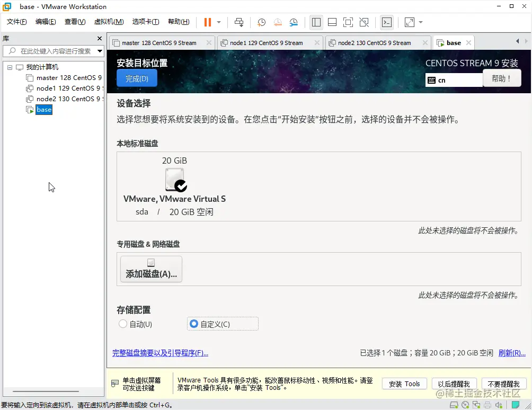Click the CD/DVD drive status bar icon
The height and width of the screenshot is (410, 532).
pyautogui.click(x=465, y=405)
